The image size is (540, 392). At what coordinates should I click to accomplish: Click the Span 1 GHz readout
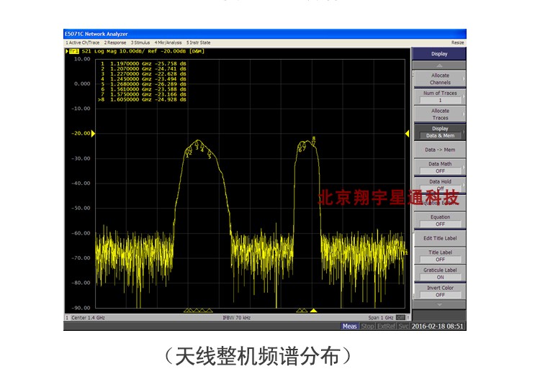381,318
